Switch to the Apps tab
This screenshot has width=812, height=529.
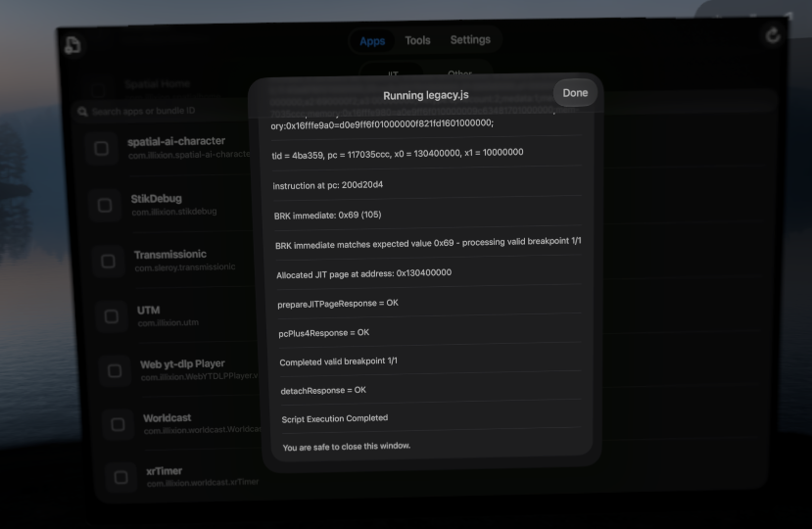372,41
